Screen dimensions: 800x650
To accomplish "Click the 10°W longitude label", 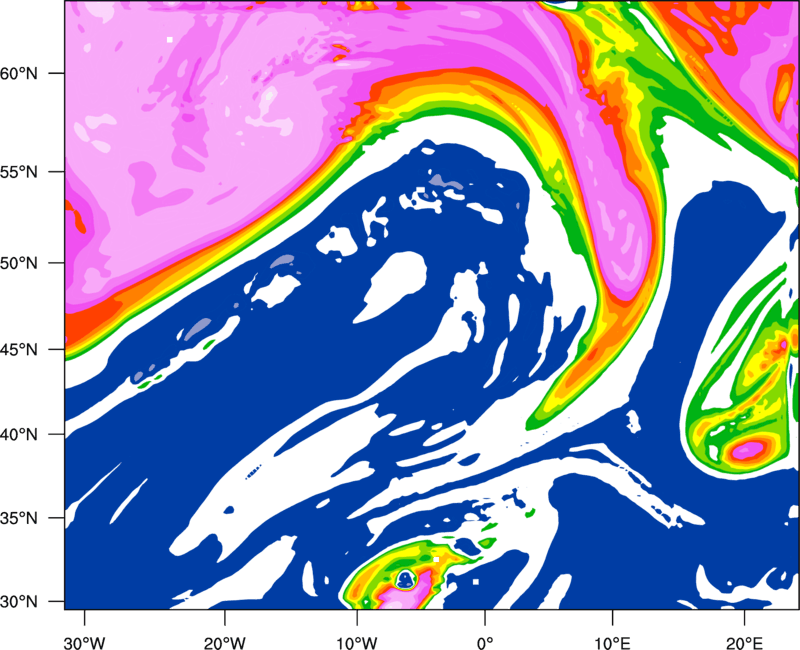I will point(357,643).
